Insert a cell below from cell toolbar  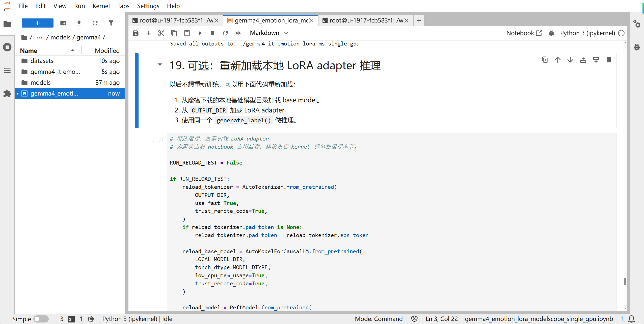(x=596, y=60)
